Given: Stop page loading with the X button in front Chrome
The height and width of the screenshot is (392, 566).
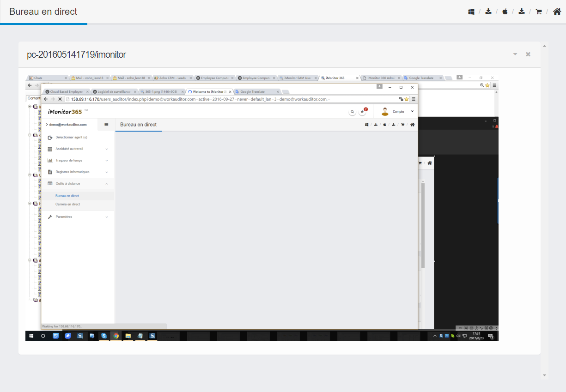Looking at the screenshot, I should point(60,99).
